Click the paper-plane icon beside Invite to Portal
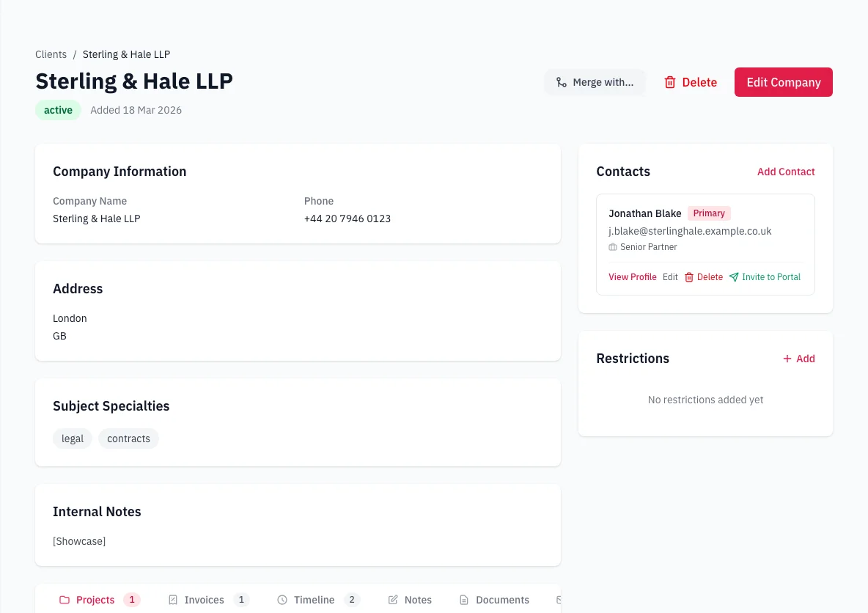868x613 pixels. (734, 276)
